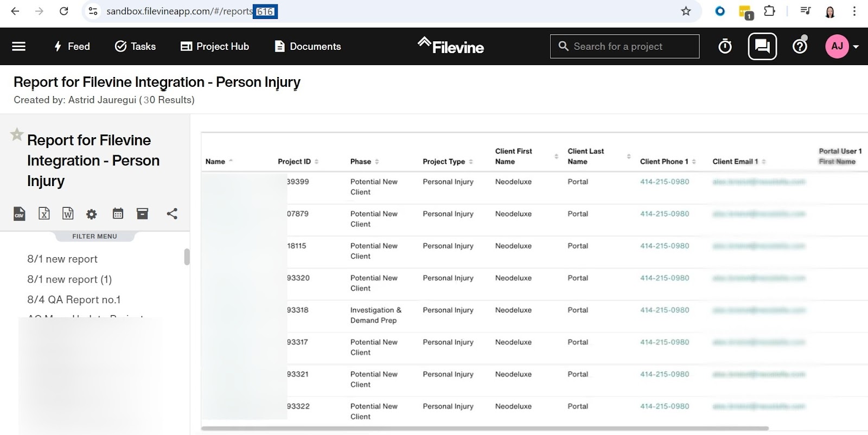Open the browser profile avatar

pos(830,11)
